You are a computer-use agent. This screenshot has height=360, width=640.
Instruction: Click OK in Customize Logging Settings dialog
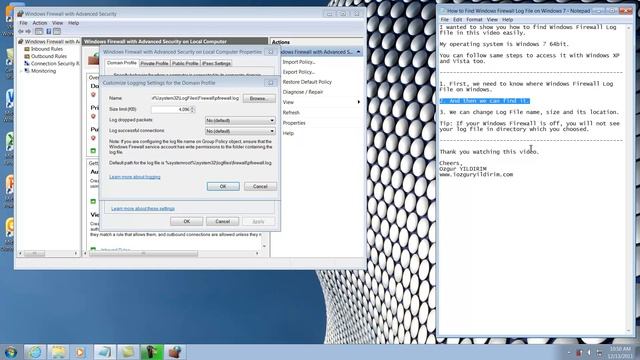223,187
